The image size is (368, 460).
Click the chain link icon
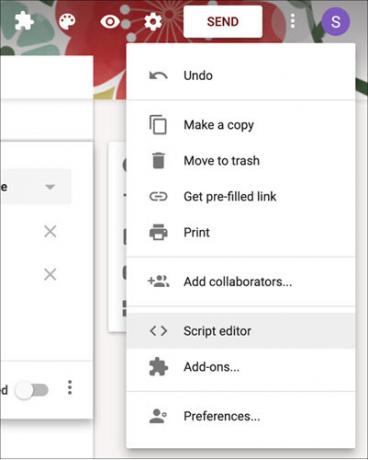(158, 197)
